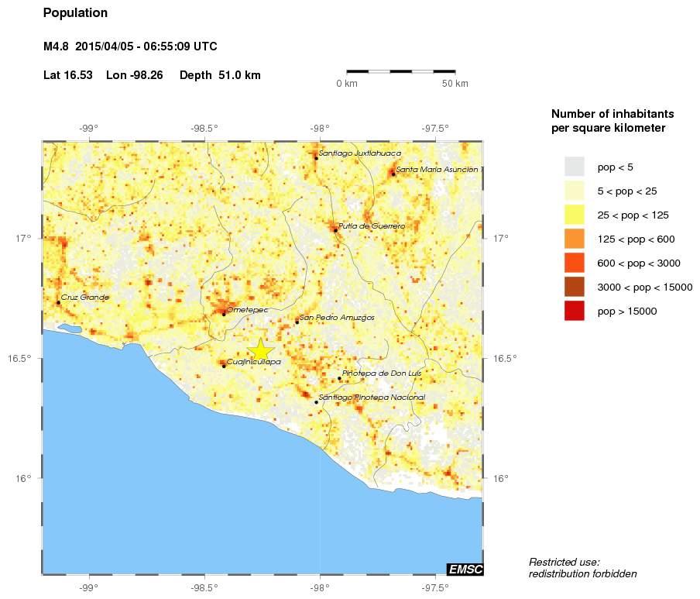Click the legend title 'Number of inhabitants'
The height and width of the screenshot is (599, 700).
pyautogui.click(x=612, y=114)
